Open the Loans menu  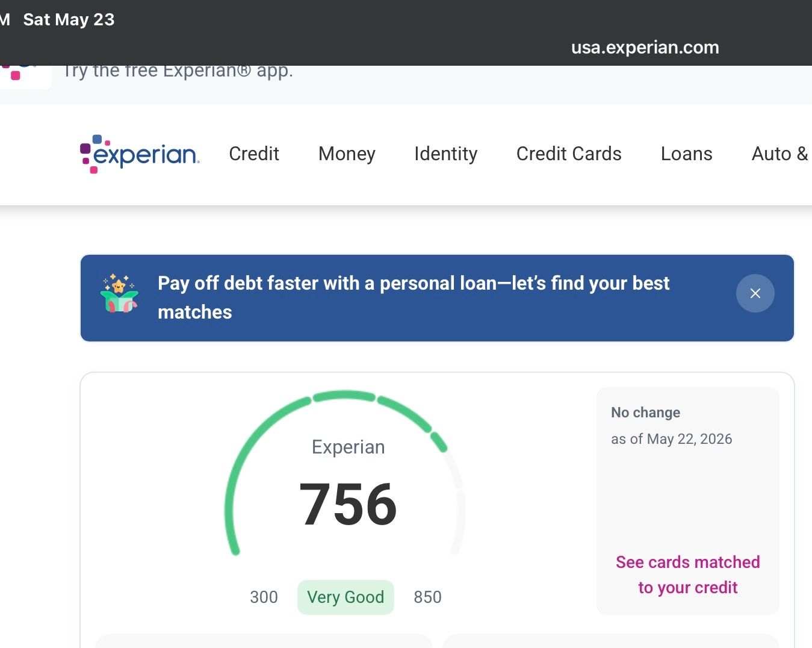tap(687, 154)
